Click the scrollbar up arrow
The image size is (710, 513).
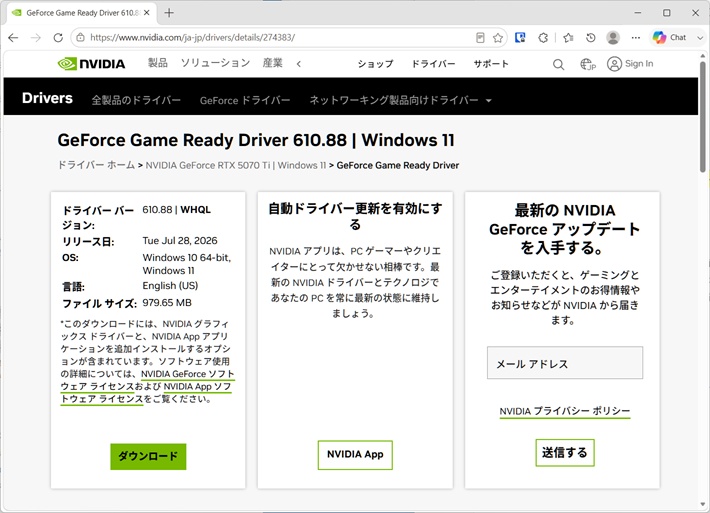[x=703, y=56]
